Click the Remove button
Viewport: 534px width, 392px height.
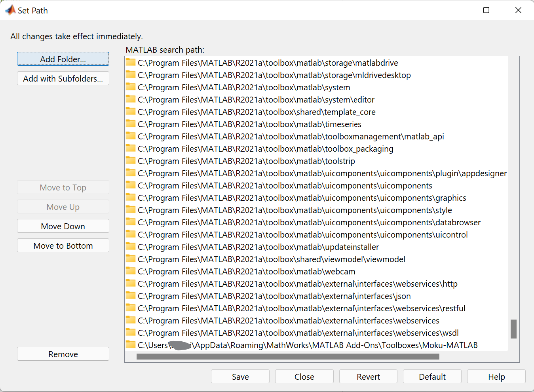[63, 354]
